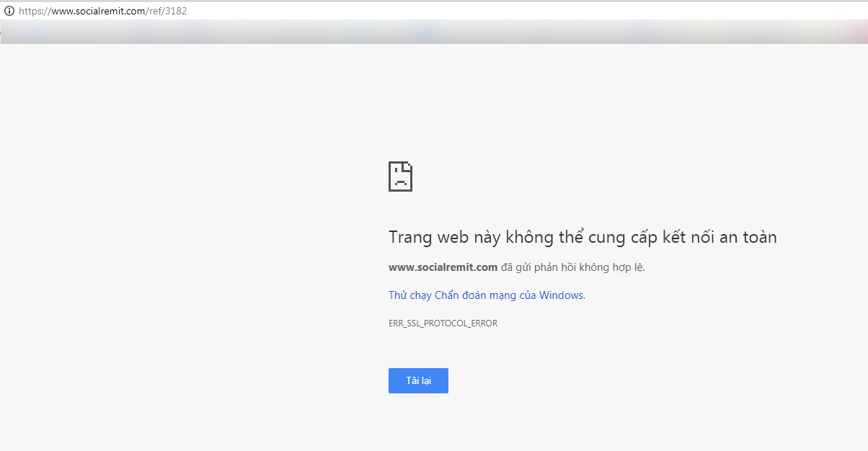Reload page with Tải lại button

coord(418,380)
